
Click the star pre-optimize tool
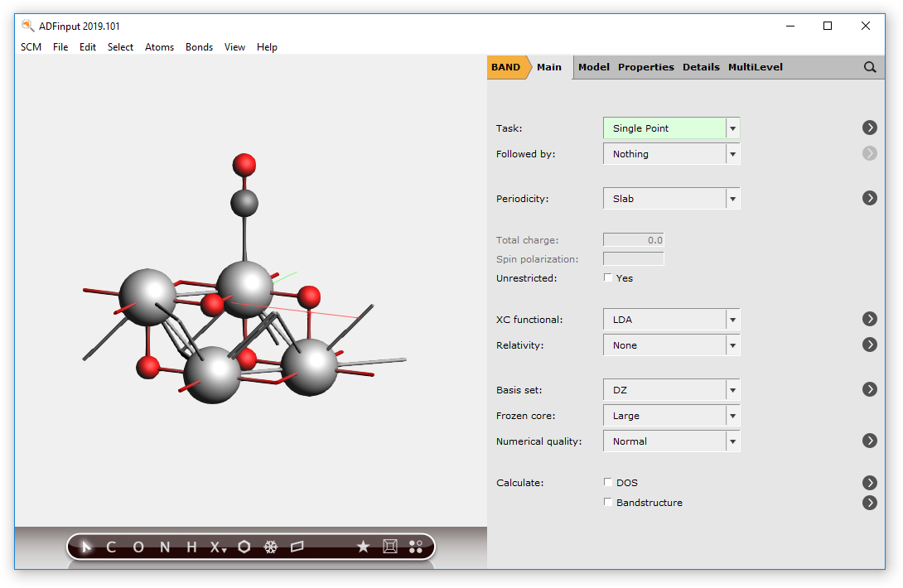click(363, 547)
